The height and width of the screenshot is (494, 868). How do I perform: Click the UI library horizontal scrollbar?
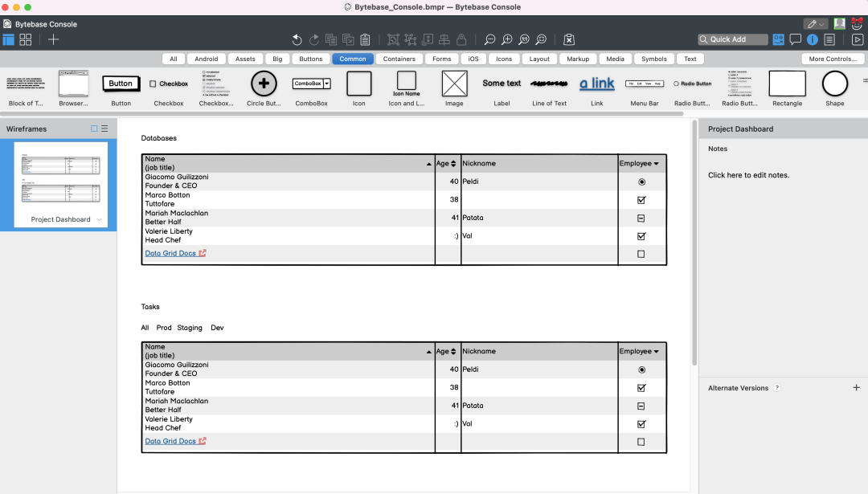pyautogui.click(x=342, y=114)
